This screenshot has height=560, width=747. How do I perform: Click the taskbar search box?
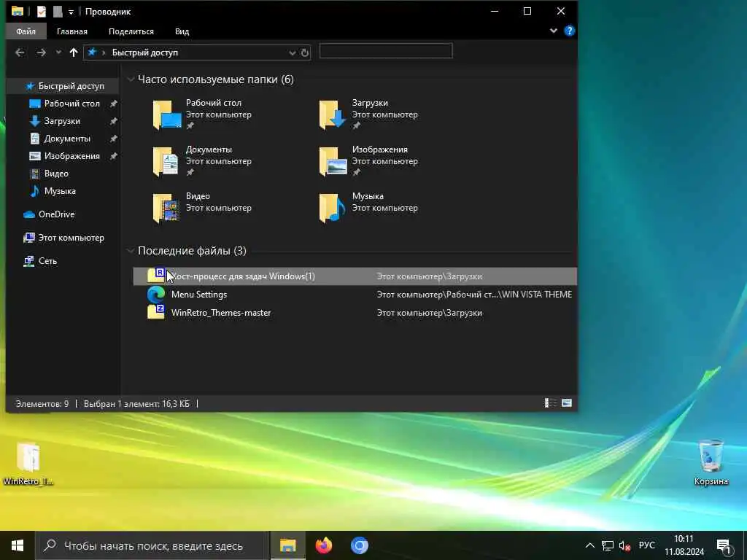(x=152, y=545)
